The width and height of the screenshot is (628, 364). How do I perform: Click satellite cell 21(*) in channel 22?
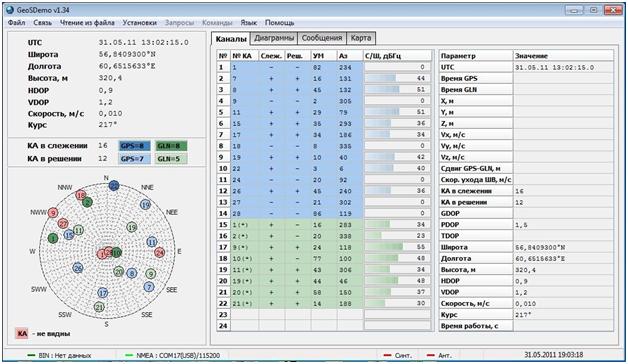(x=244, y=304)
